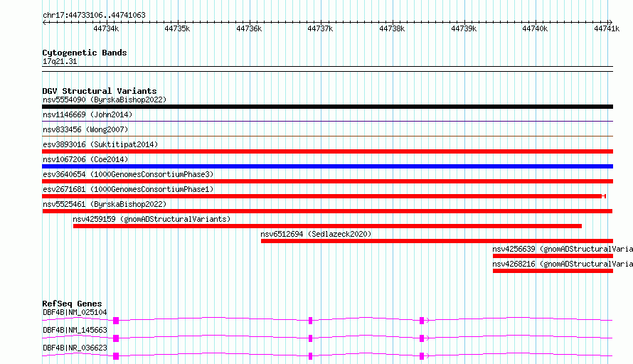Click the red nsv4259159 variant bar

pos(327,226)
